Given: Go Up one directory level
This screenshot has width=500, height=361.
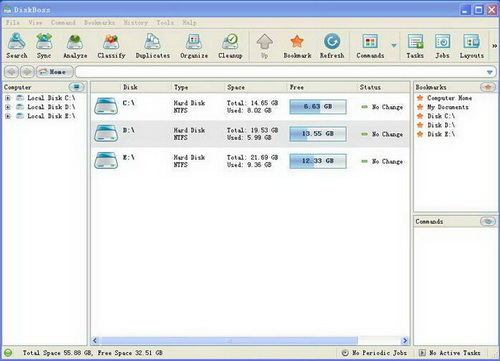Looking at the screenshot, I should 265,46.
